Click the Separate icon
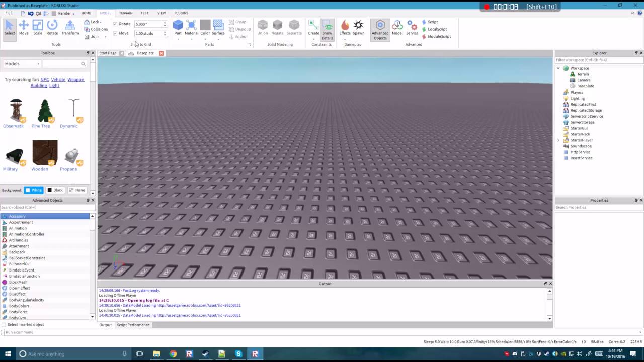 tap(294, 28)
